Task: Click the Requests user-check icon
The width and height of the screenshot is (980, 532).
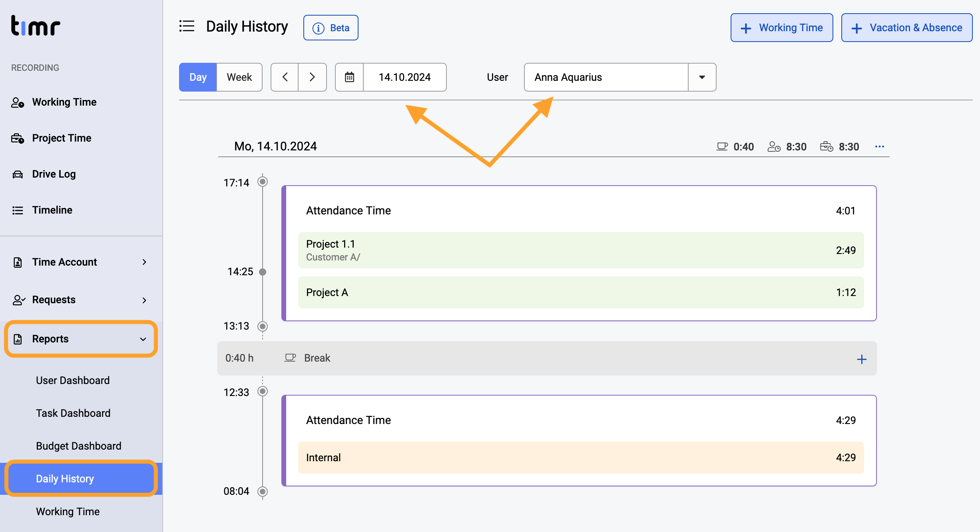Action: [19, 300]
